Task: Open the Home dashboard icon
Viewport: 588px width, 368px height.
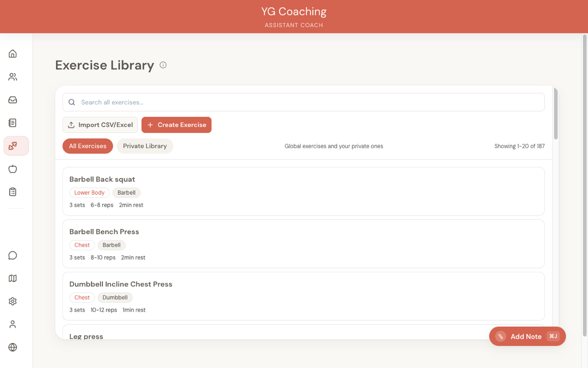Action: [x=12, y=53]
